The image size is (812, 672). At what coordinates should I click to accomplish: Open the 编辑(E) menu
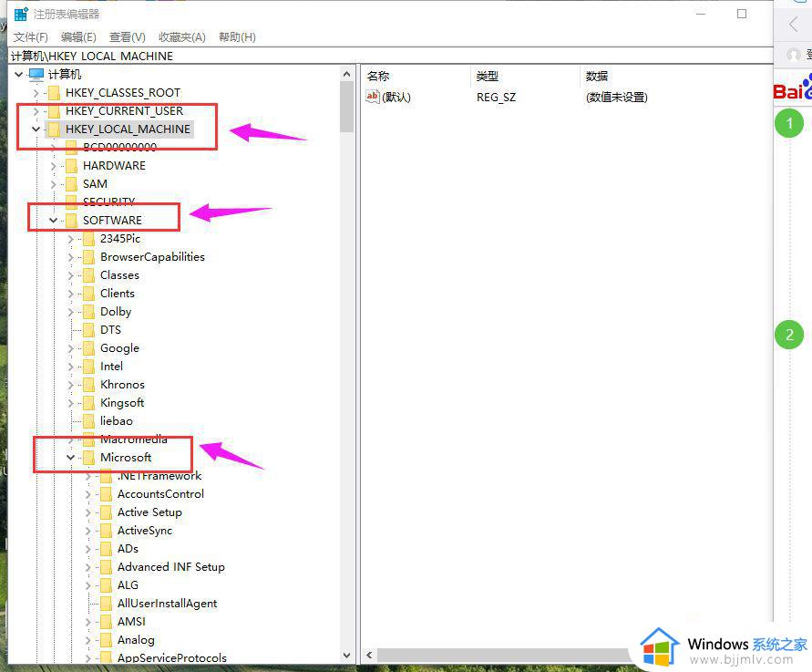(x=78, y=37)
